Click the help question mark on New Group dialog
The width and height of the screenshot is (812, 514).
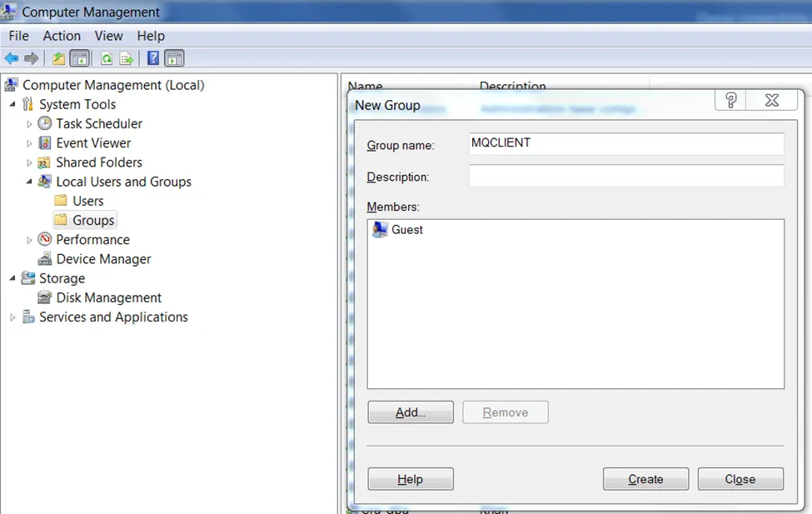[x=730, y=100]
